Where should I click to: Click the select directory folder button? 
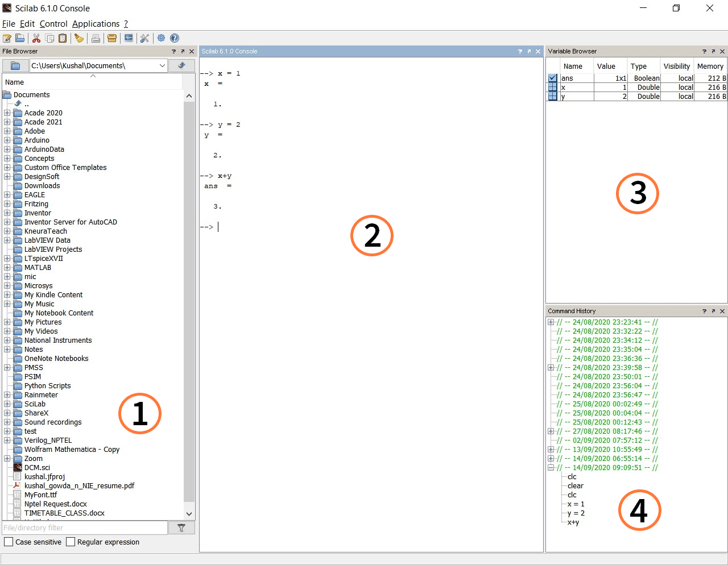click(15, 66)
